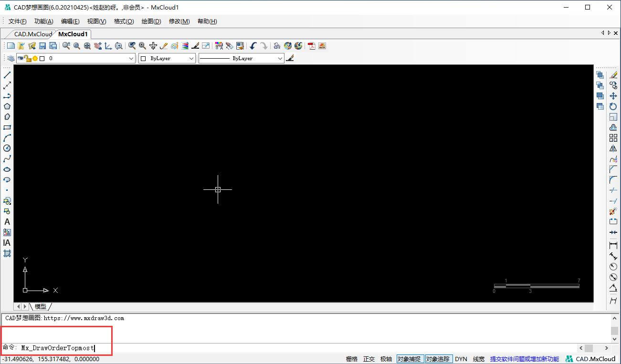Image resolution: width=621 pixels, height=364 pixels.
Task: Select the Erase tool in right toolbar
Action: pos(613,75)
